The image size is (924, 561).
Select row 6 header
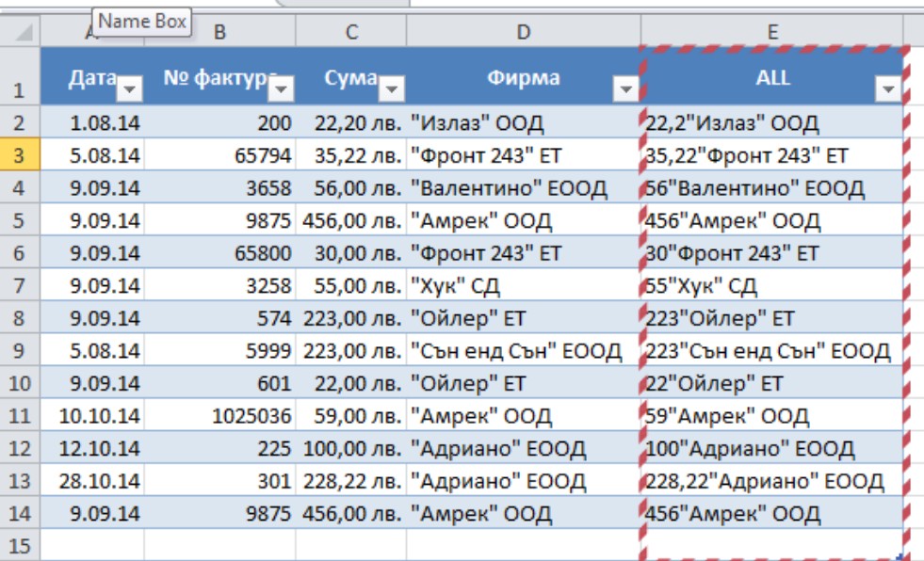coord(20,252)
